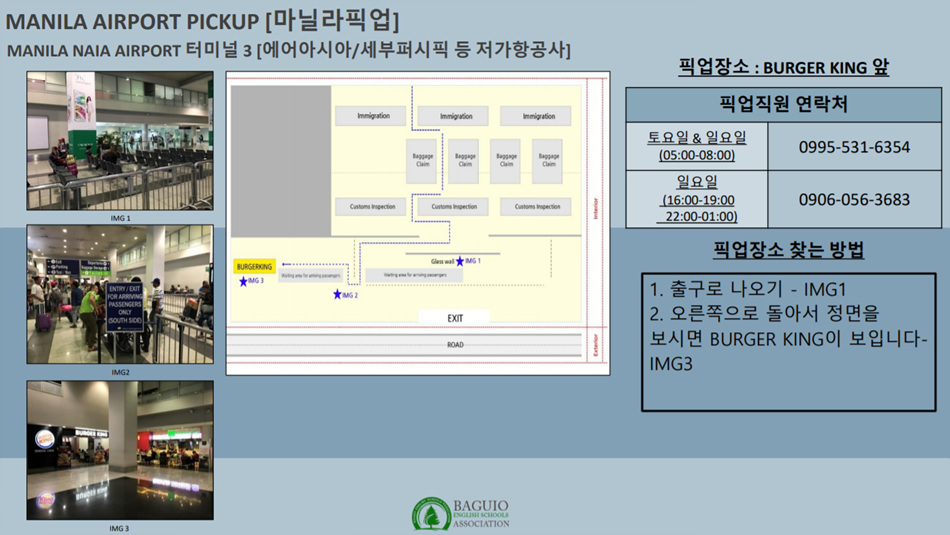The image size is (950, 535).
Task: Click the blue star marked IMG 1 on map
Action: (x=460, y=261)
